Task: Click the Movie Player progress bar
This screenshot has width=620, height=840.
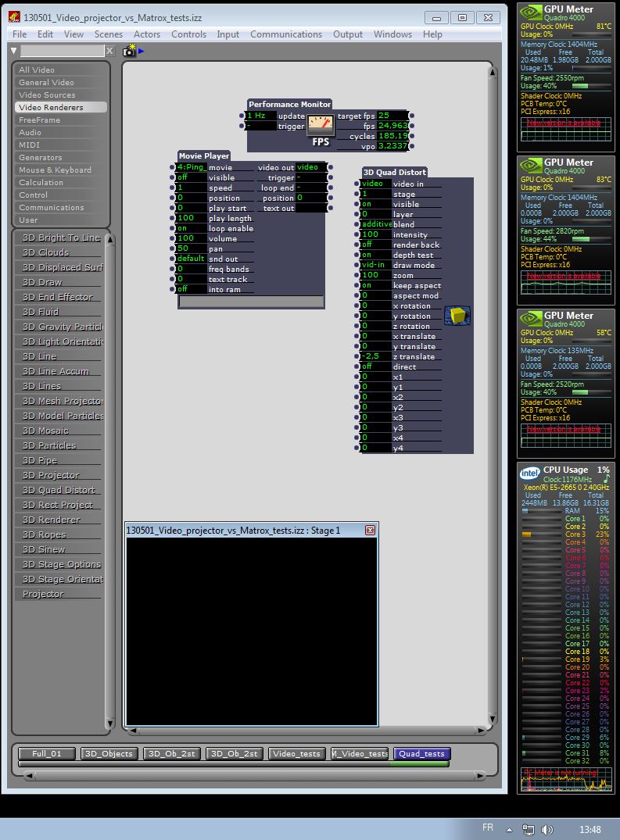Action: 251,302
